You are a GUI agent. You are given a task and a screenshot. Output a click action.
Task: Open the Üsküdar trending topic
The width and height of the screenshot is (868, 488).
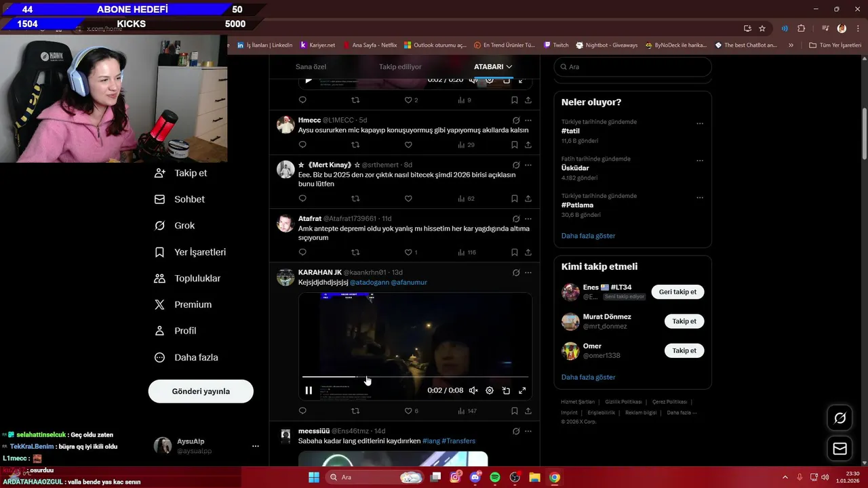point(575,168)
